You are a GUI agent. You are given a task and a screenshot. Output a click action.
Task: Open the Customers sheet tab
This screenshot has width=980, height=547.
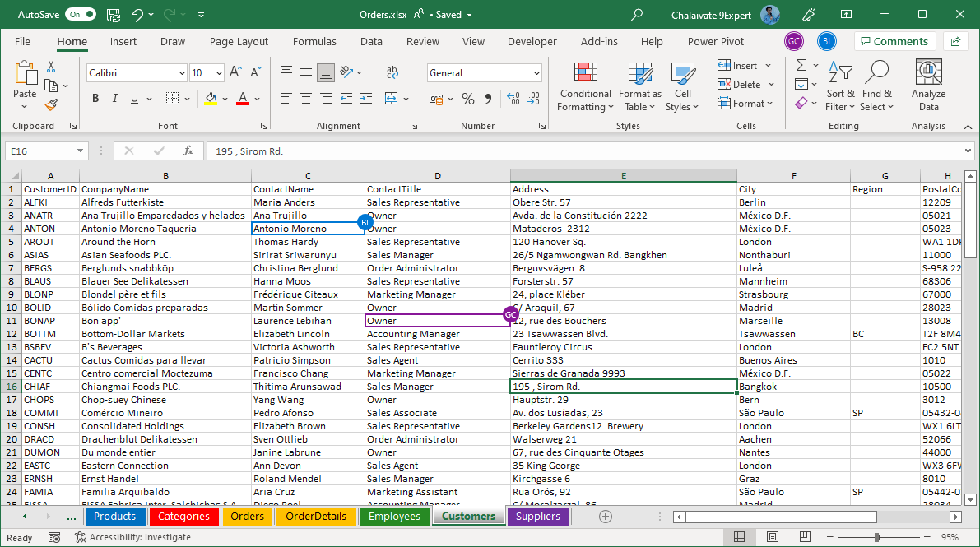468,517
